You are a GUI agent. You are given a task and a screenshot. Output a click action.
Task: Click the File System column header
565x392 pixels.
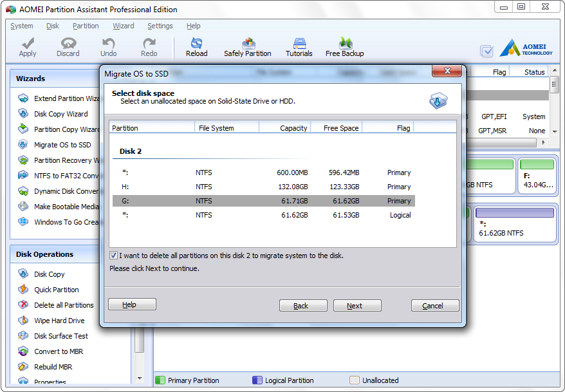[x=227, y=128]
